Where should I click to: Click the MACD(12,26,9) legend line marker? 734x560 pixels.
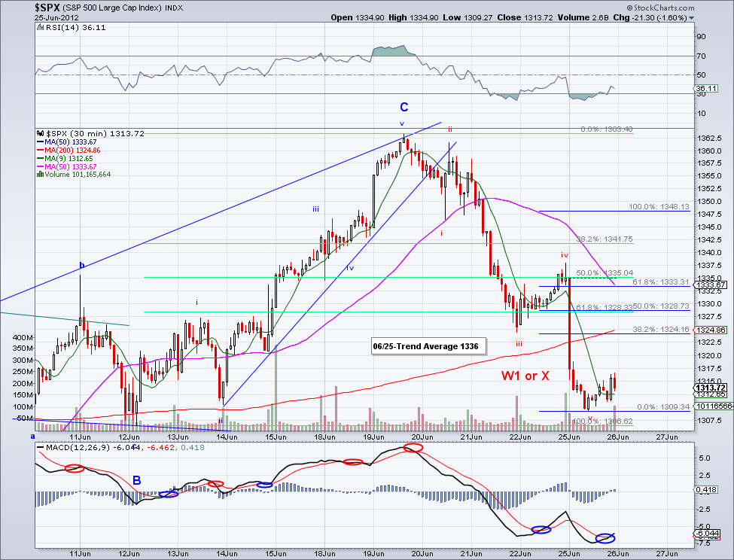[40, 448]
